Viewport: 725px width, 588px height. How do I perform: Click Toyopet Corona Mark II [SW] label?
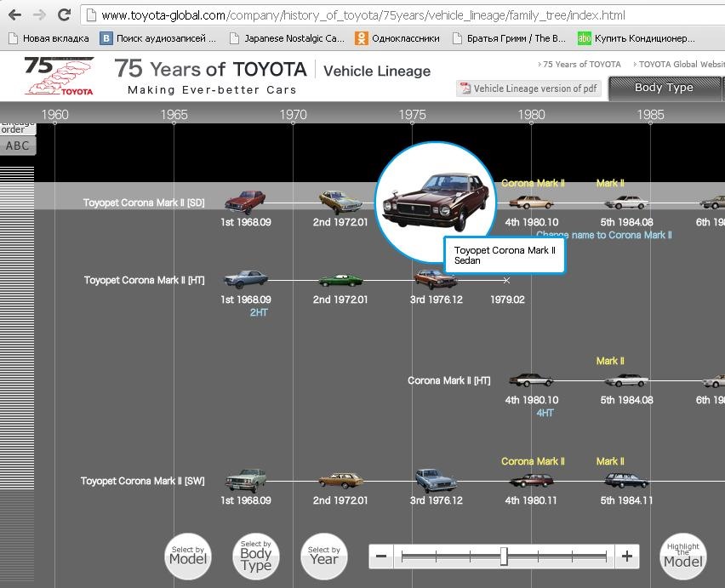coord(142,481)
